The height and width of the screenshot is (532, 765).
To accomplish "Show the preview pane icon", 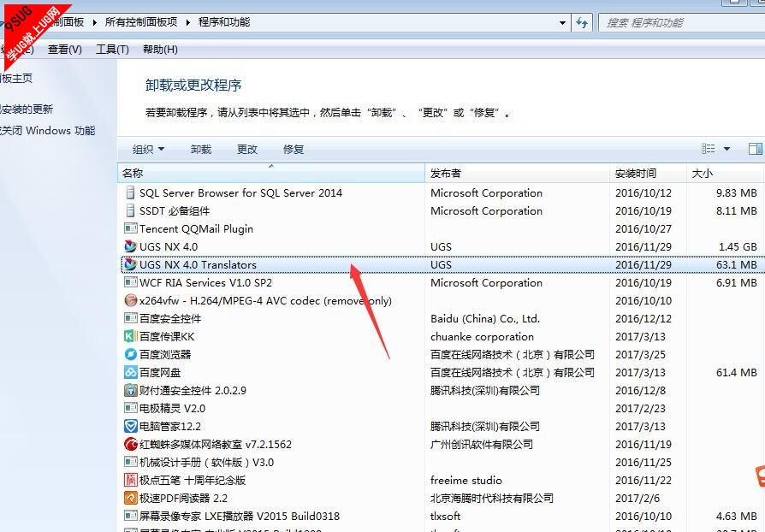I will tap(756, 149).
